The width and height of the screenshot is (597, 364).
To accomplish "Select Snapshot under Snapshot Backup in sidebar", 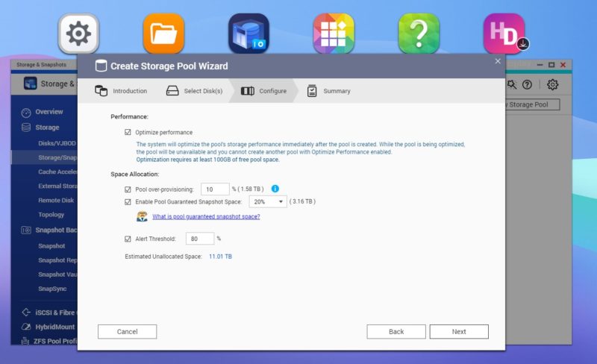I will point(51,246).
